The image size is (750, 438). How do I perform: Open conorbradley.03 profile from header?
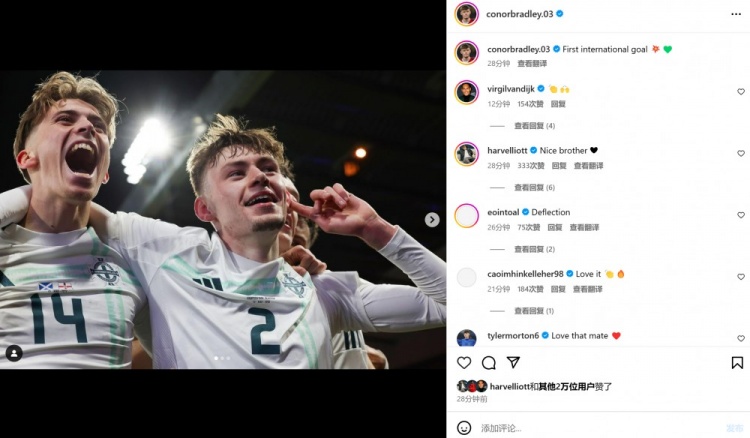coord(519,14)
